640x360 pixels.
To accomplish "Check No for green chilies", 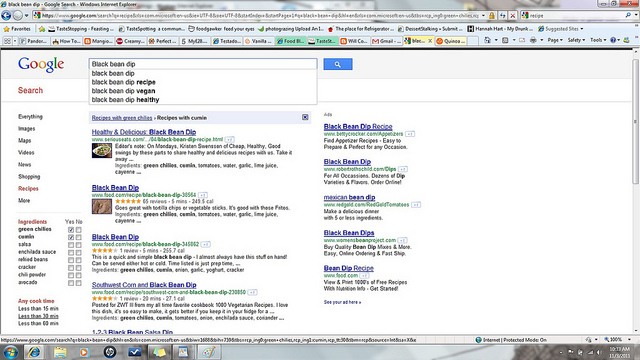I will pos(78,230).
